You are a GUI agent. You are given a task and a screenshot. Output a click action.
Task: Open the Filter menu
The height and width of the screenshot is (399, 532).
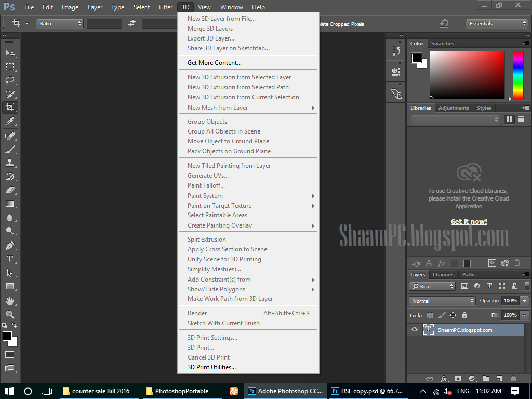(166, 7)
